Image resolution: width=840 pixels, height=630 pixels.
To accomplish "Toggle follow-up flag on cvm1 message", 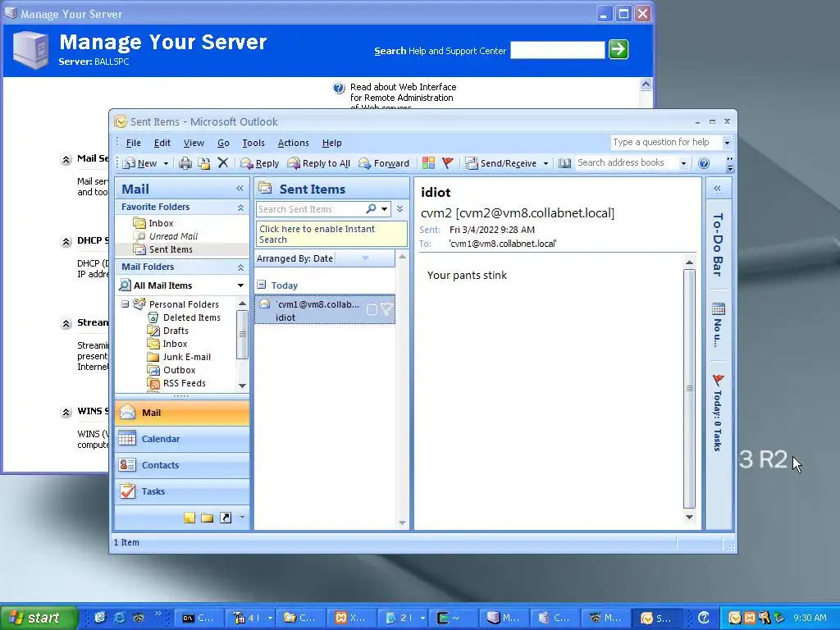I will [386, 309].
